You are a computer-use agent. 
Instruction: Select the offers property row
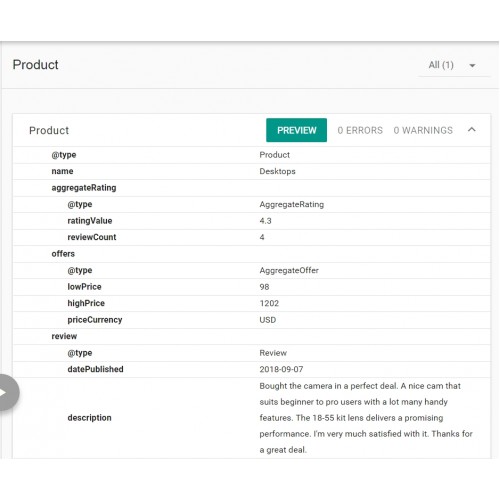pyautogui.click(x=252, y=254)
